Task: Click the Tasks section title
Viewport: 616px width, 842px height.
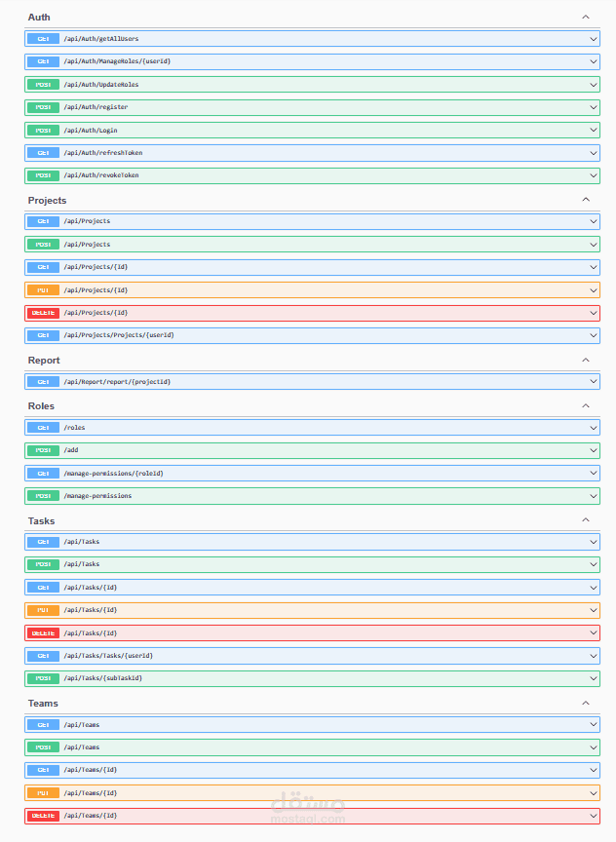Action: (41, 520)
